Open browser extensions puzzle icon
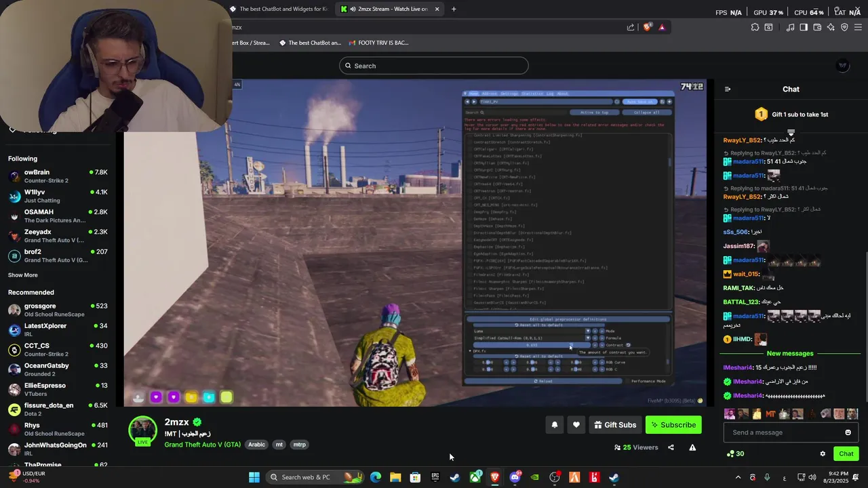The height and width of the screenshot is (488, 868). coord(755,27)
